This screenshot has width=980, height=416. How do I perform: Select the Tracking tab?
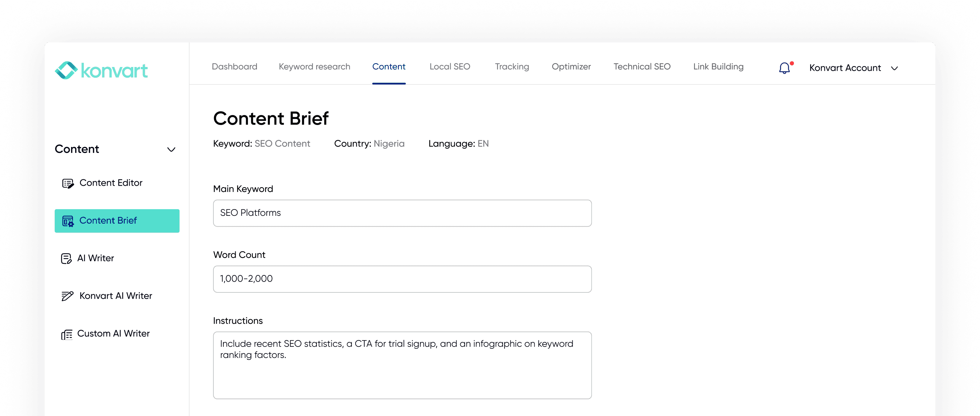(x=512, y=67)
